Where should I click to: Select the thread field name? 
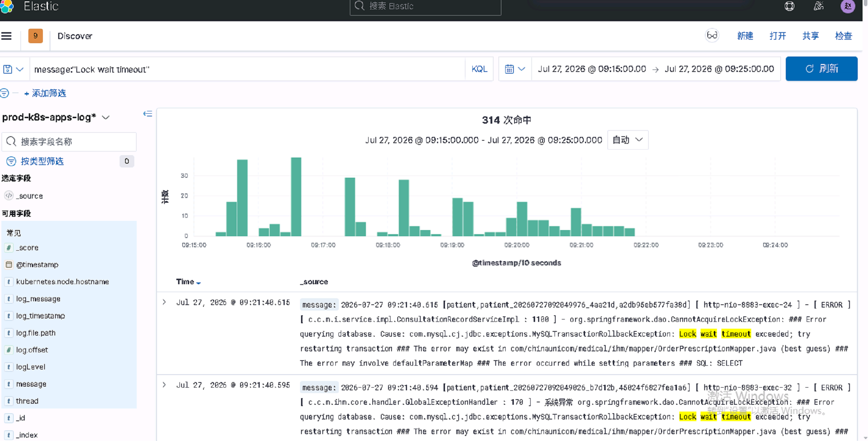click(x=27, y=401)
